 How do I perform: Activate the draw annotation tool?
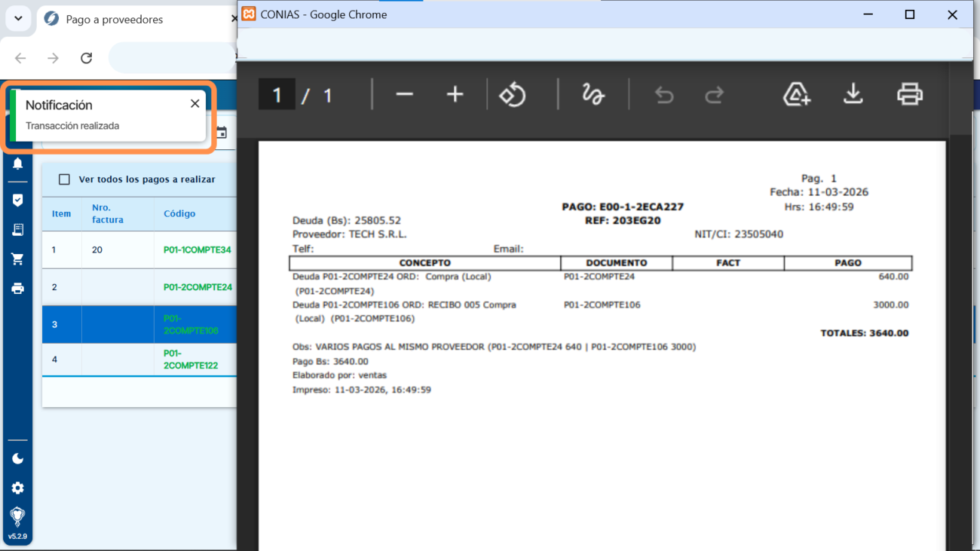click(x=593, y=94)
